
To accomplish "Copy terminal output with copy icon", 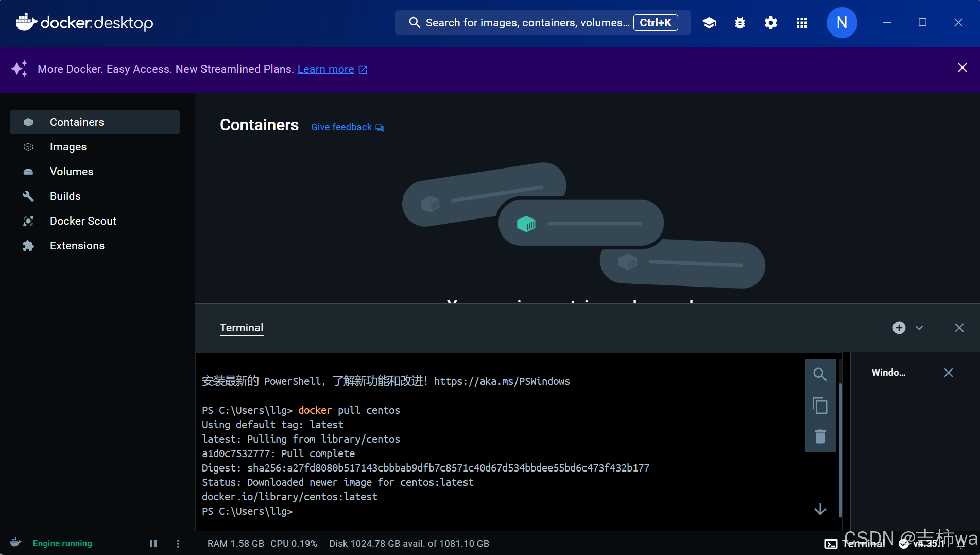I will (x=820, y=406).
